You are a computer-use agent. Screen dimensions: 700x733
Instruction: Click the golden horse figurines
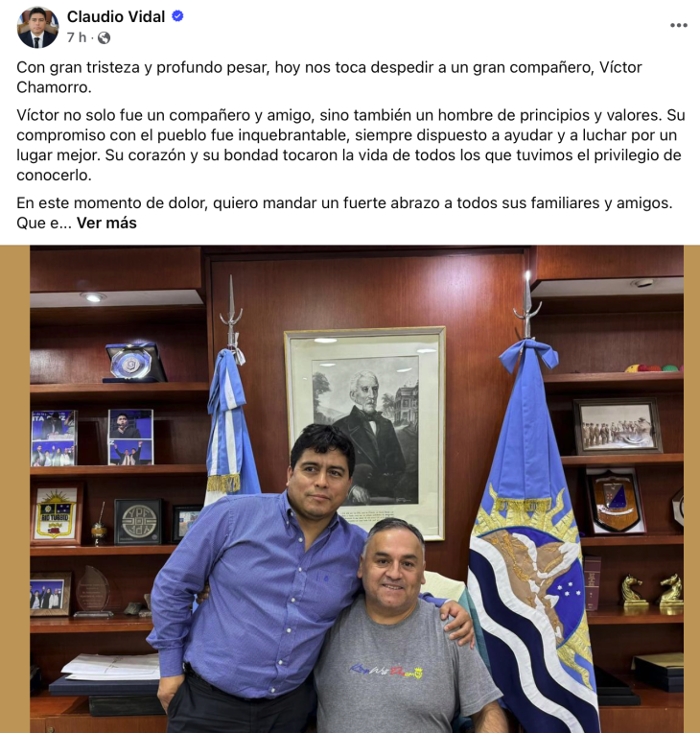[652, 591]
